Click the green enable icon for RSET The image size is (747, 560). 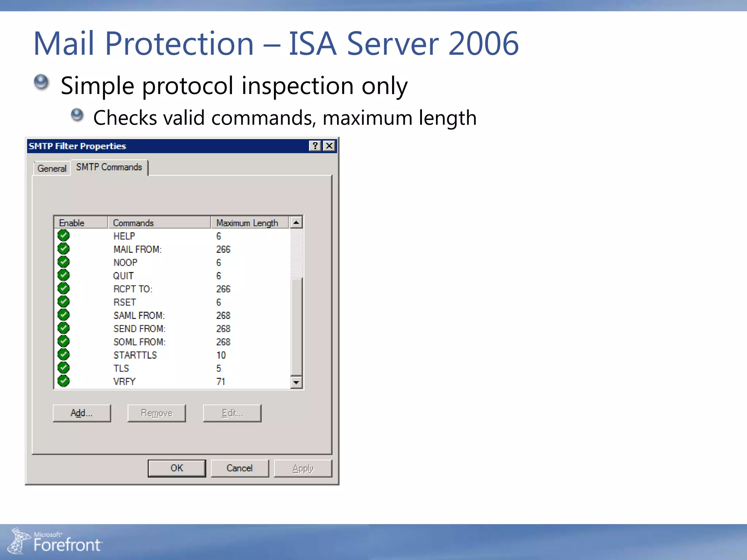[x=63, y=302]
